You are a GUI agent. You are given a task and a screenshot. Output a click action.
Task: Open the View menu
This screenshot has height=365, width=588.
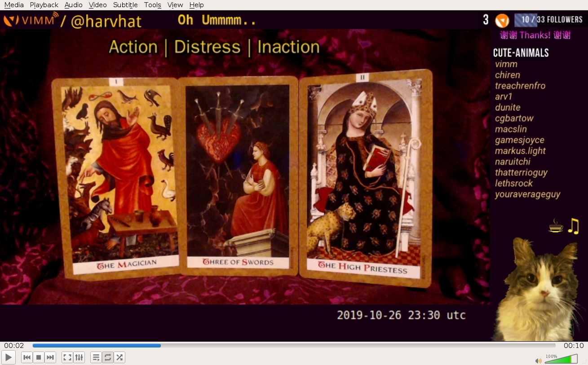click(175, 5)
